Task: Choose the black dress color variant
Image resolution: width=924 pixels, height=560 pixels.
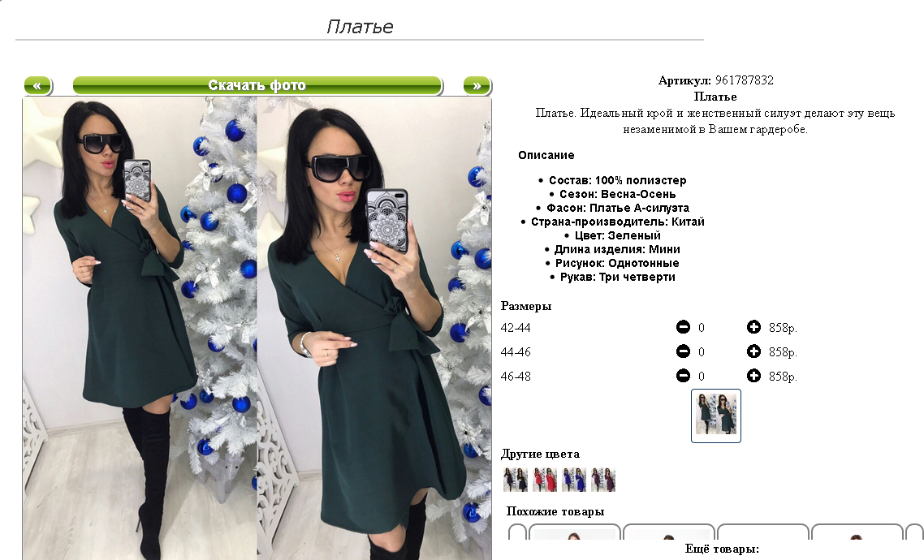Action: [x=516, y=480]
